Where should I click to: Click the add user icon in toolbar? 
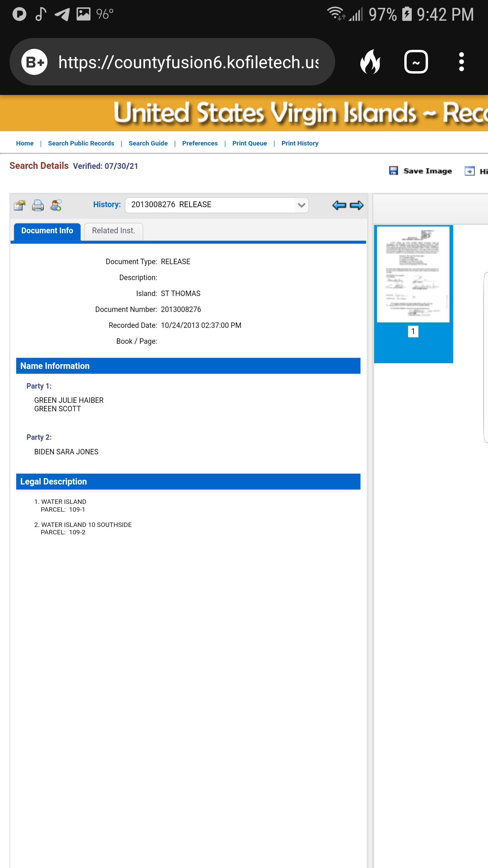click(x=56, y=205)
